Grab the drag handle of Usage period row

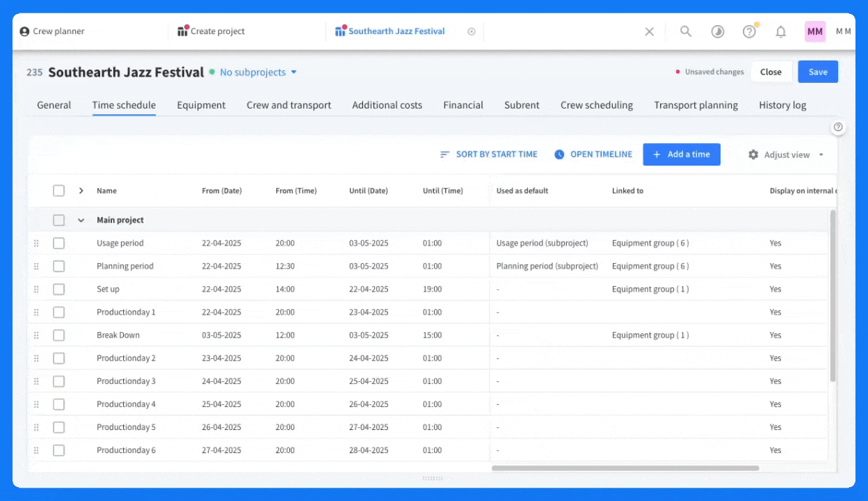(x=36, y=244)
